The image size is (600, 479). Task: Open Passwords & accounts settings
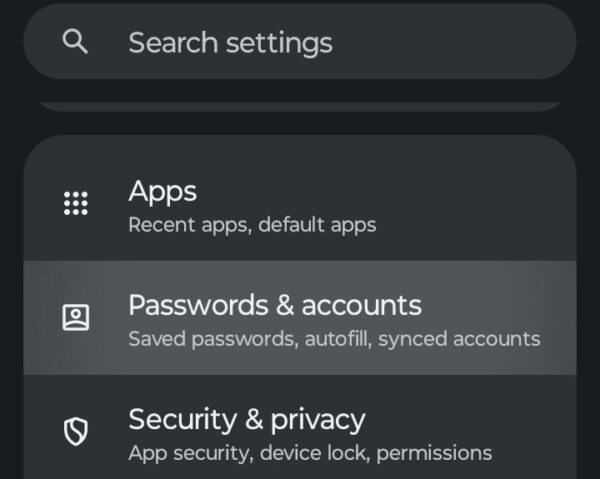click(300, 318)
